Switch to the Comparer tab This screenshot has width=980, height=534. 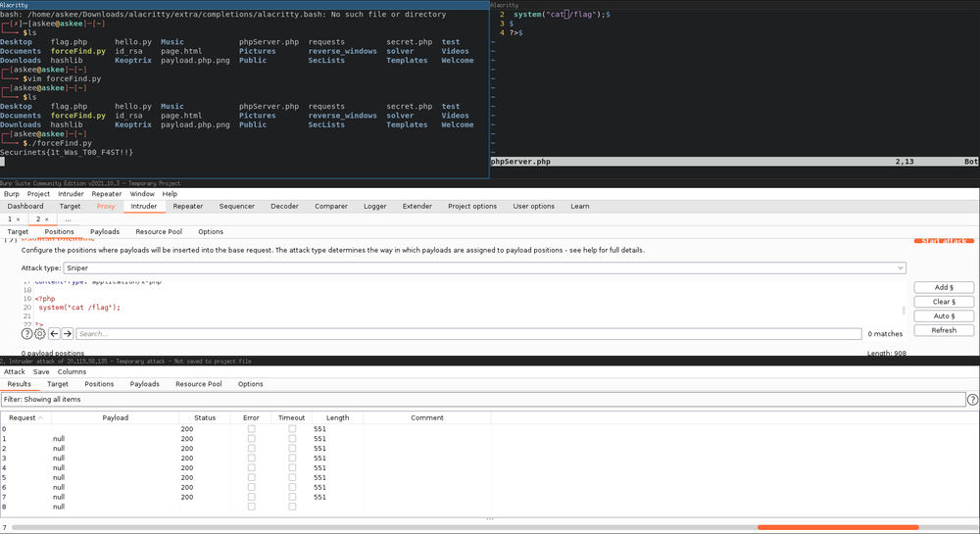pyautogui.click(x=330, y=206)
